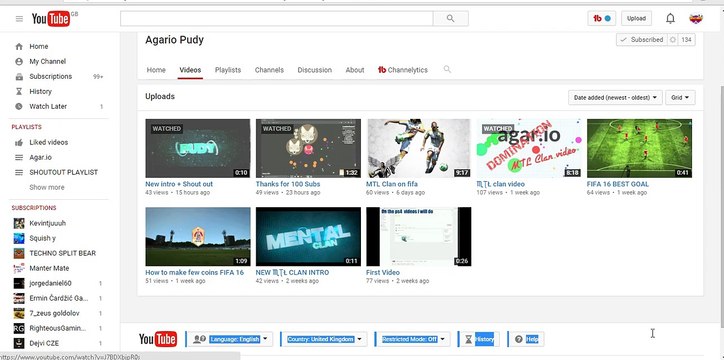724x360 pixels.
Task: Switch to Channels tab
Action: (269, 70)
